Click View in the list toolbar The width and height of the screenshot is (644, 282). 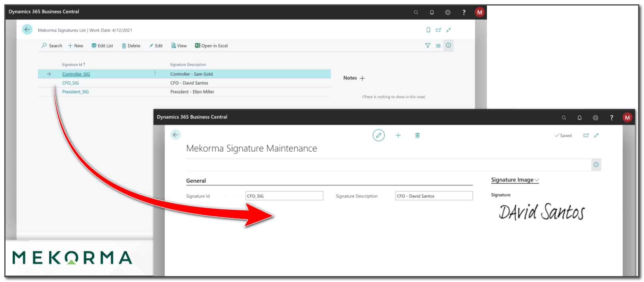[179, 46]
